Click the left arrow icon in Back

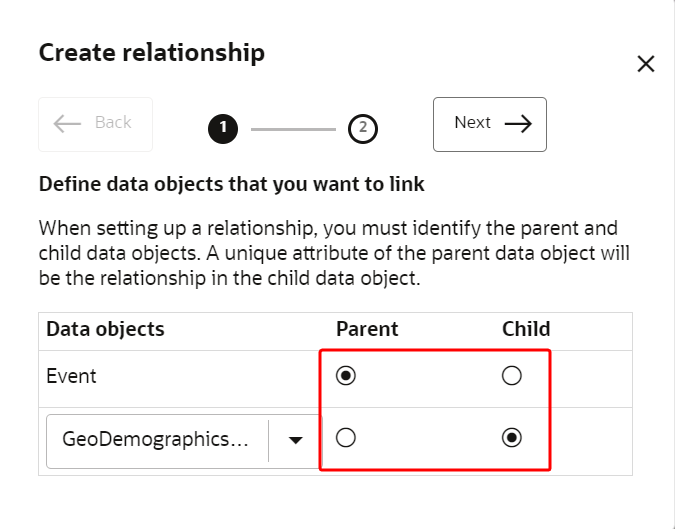point(67,123)
